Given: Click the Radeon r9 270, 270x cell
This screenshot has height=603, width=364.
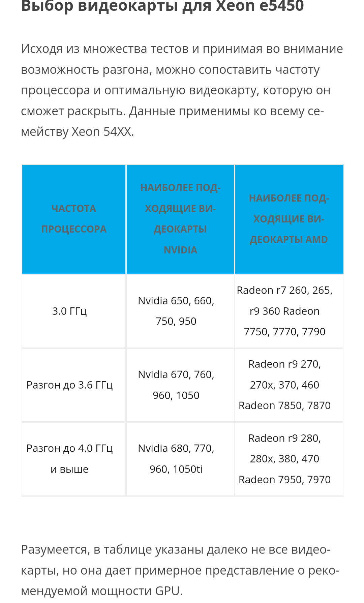Looking at the screenshot, I should coord(289,385).
